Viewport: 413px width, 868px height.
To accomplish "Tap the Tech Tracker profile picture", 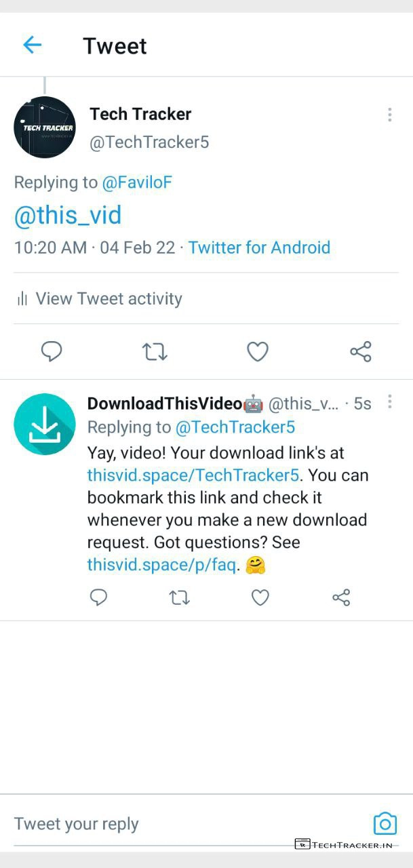I will (45, 127).
